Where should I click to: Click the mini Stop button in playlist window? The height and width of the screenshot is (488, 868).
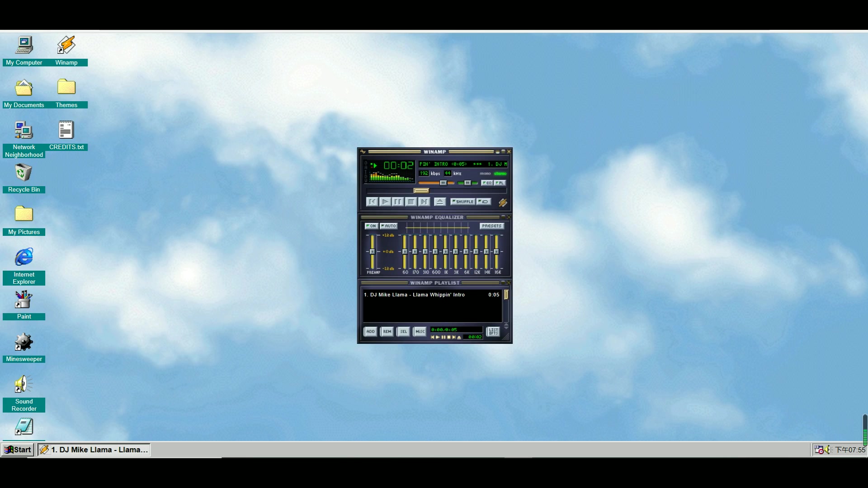coord(449,337)
